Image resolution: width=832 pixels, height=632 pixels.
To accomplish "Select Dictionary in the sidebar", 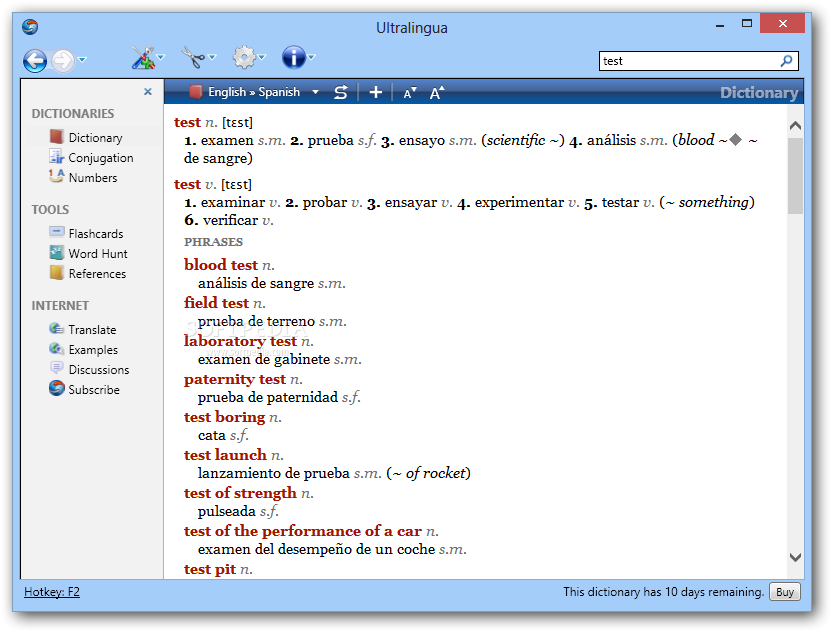I will click(x=95, y=138).
